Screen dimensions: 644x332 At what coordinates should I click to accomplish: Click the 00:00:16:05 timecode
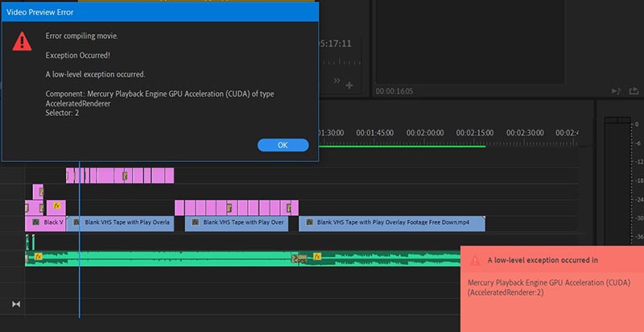click(x=394, y=91)
